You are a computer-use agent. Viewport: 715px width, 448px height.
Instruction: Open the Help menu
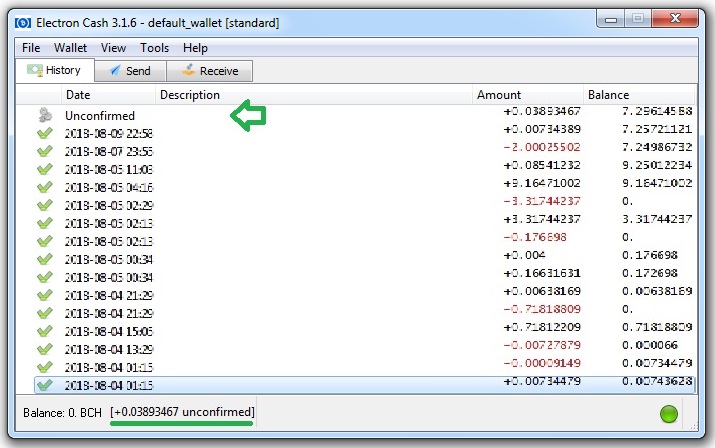[195, 48]
